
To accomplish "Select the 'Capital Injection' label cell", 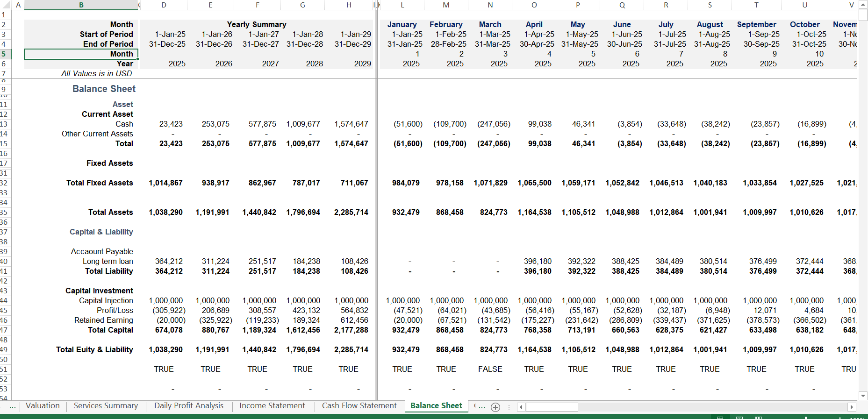I will click(x=106, y=300).
